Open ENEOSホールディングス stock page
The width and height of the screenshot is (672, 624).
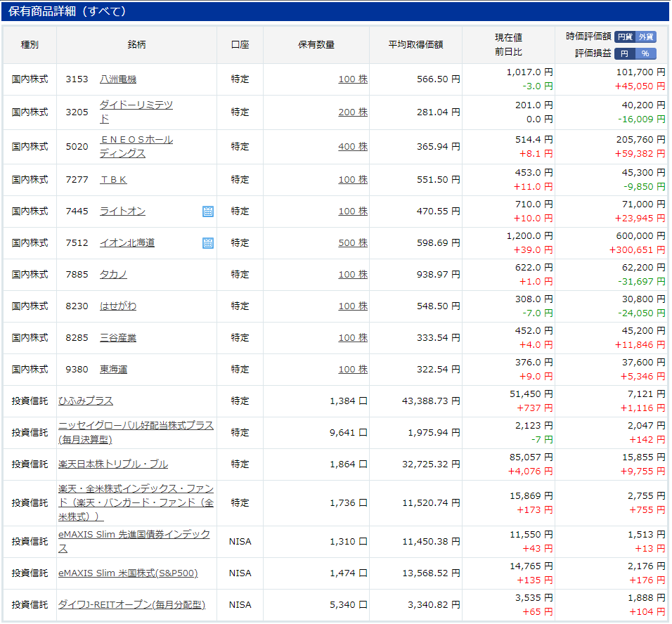136,147
